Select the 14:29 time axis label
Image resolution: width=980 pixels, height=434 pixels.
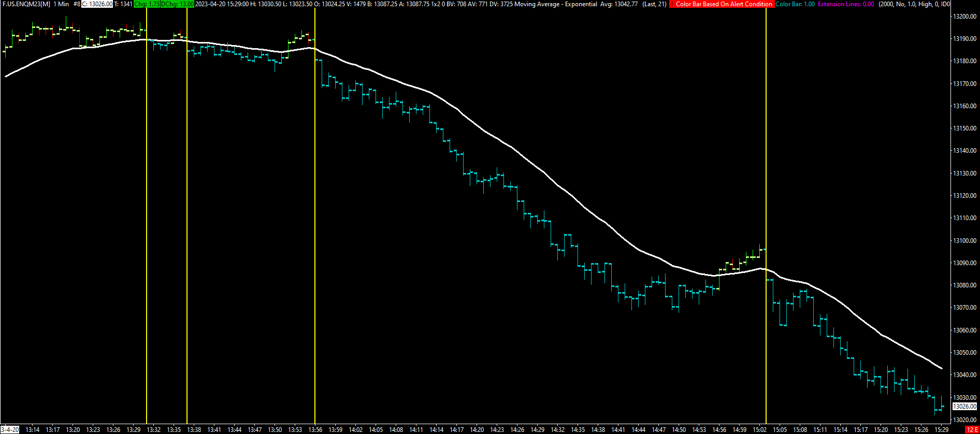pyautogui.click(x=538, y=430)
